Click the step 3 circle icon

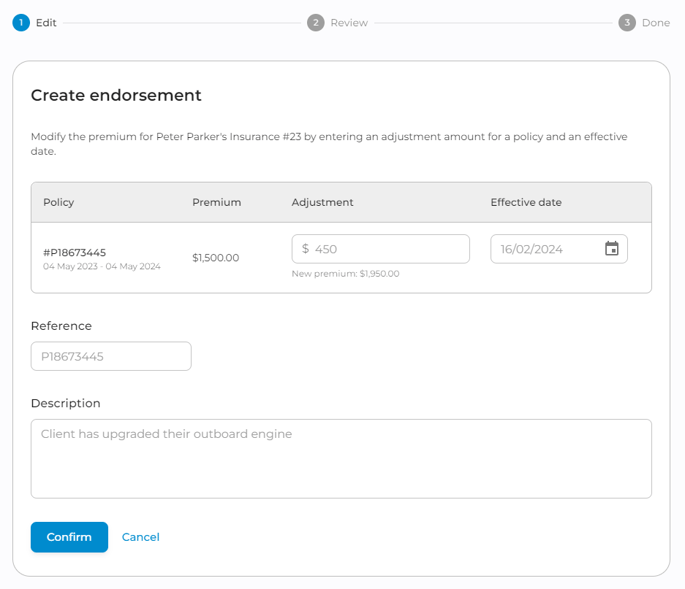627,22
